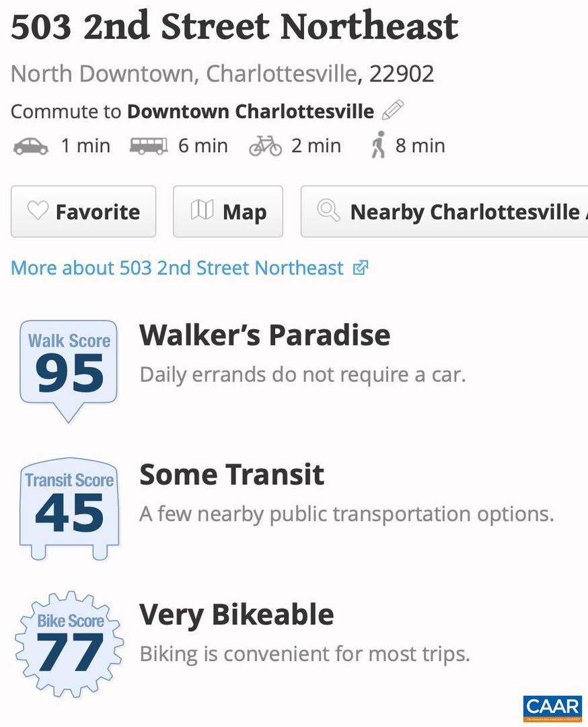Screen dimensions: 588x727
Task: Click the external link icon
Action: pos(361,268)
